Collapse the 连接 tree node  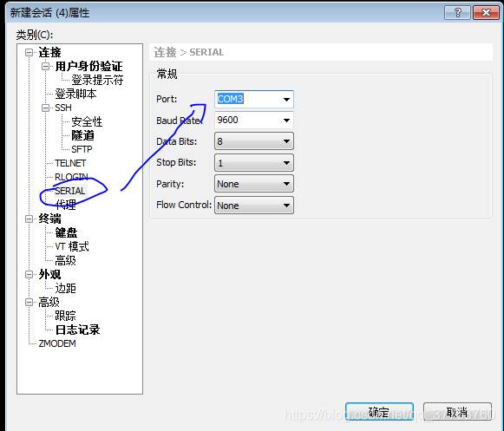point(29,52)
